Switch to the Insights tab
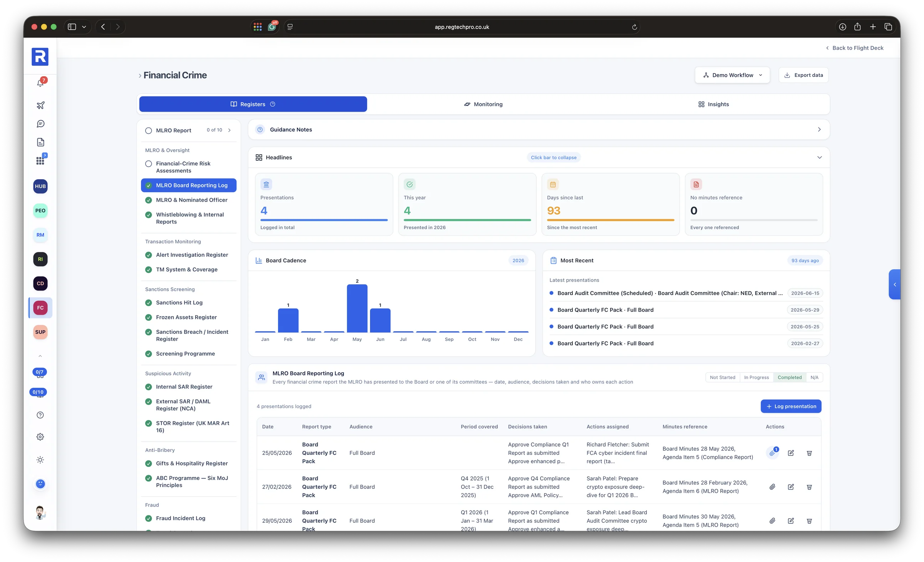Image resolution: width=924 pixels, height=562 pixels. click(x=713, y=104)
